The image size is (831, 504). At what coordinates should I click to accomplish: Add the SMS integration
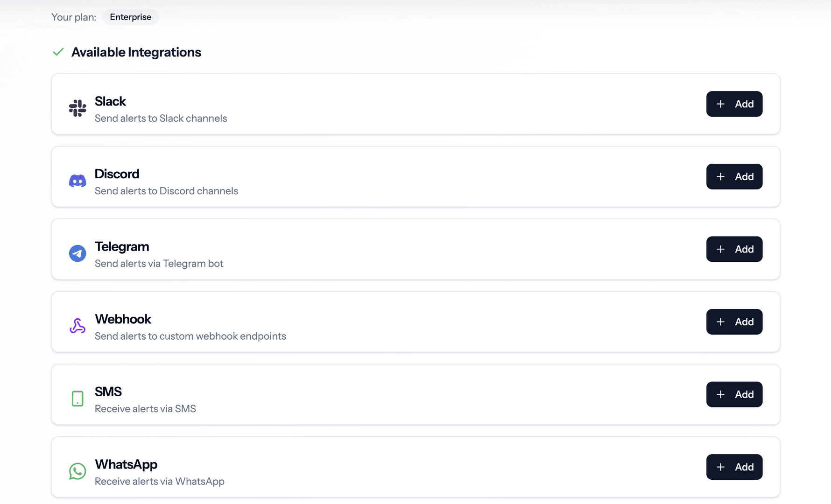734,394
